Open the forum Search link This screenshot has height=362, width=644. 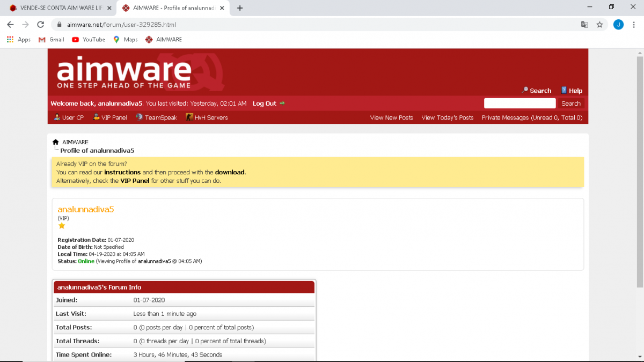(537, 91)
